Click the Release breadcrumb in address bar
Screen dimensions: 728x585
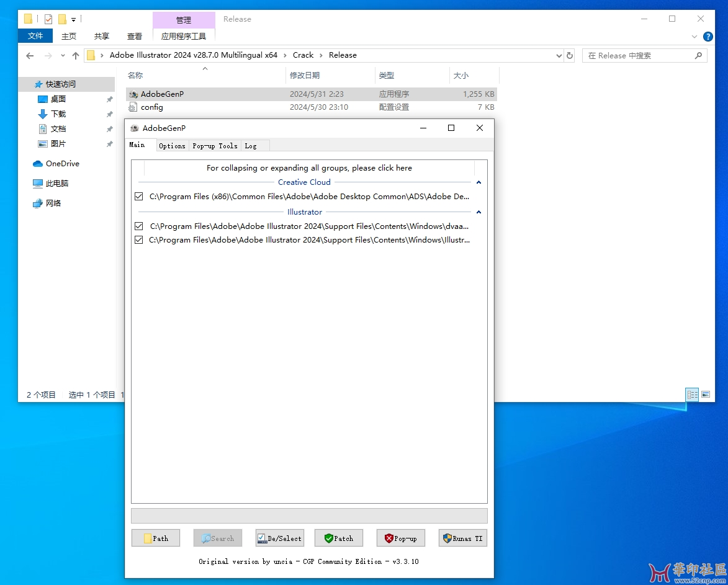click(343, 55)
